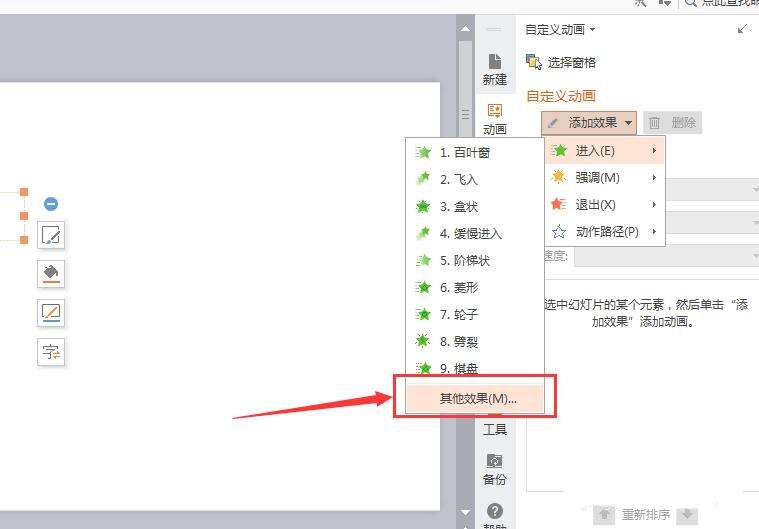Open the 备份 sidebar panel
The image size is (759, 529).
[x=495, y=469]
